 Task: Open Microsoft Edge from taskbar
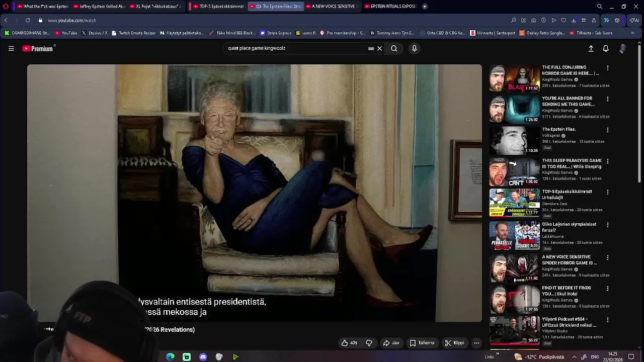171,357
